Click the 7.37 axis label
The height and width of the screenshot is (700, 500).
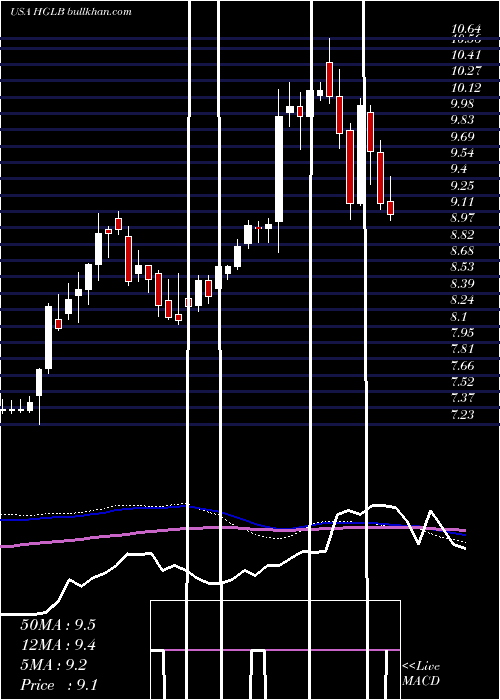463,398
